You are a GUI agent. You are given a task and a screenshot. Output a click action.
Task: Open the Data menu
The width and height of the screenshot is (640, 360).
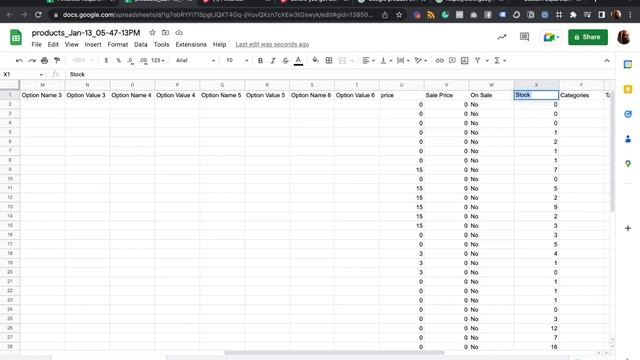[140, 44]
